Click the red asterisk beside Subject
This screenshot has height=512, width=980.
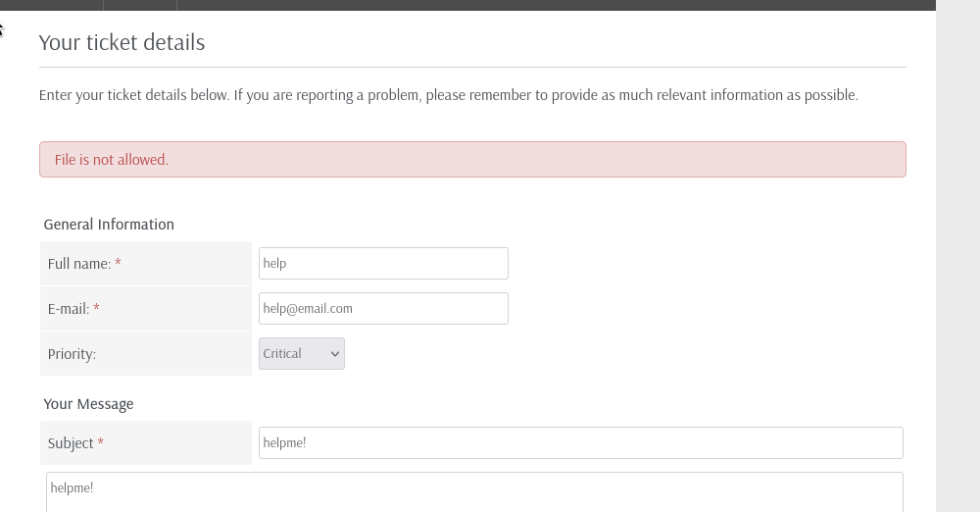tap(100, 443)
